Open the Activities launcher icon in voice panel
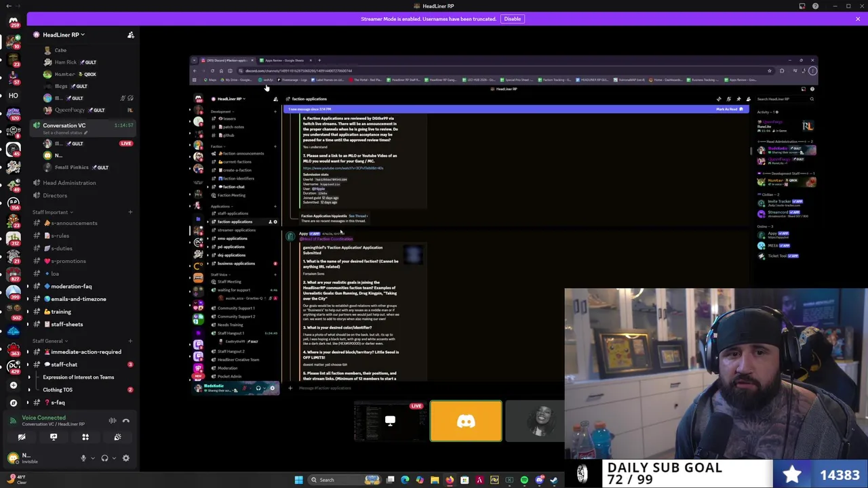Viewport: 868px width, 488px height. [x=85, y=437]
